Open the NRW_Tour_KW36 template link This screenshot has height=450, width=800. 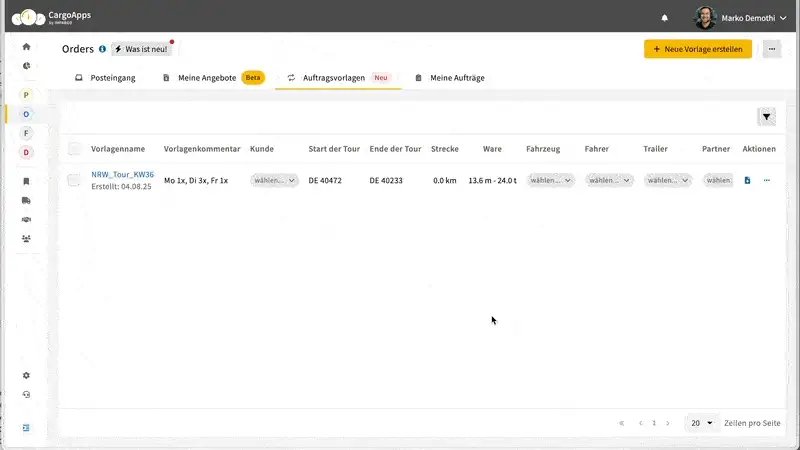pyautogui.click(x=122, y=174)
